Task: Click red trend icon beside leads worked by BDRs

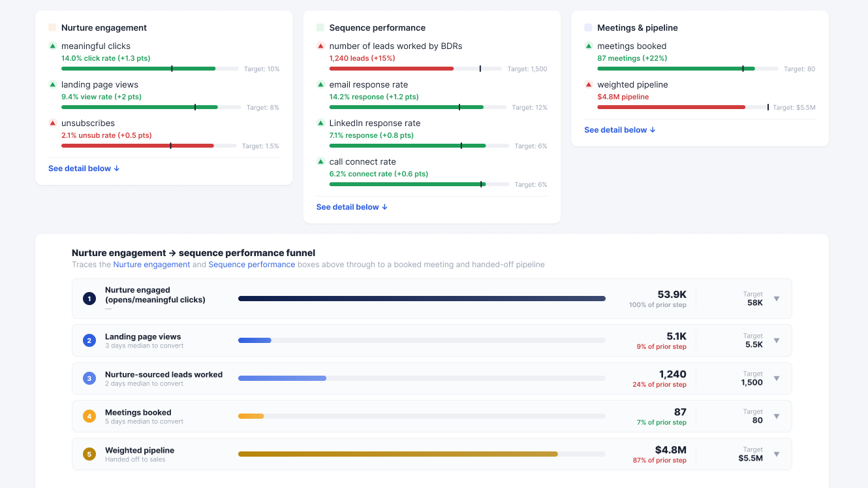Action: (x=320, y=46)
